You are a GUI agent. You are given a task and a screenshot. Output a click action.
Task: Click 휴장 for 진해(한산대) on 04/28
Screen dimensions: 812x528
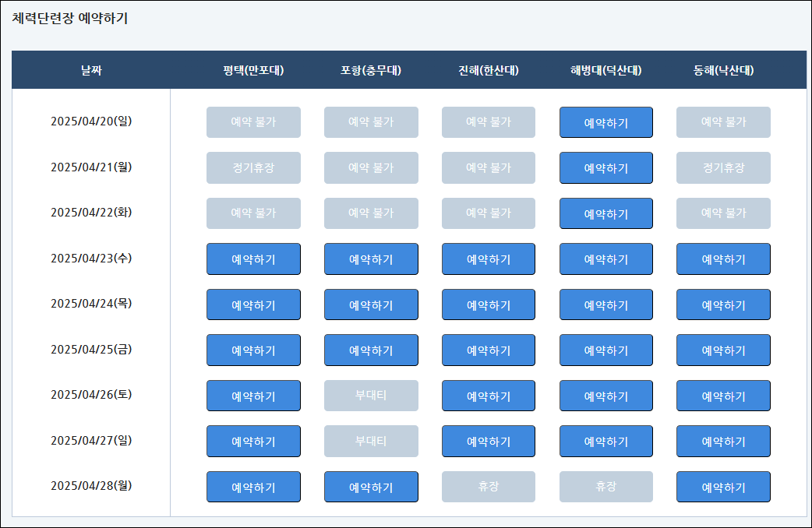489,487
